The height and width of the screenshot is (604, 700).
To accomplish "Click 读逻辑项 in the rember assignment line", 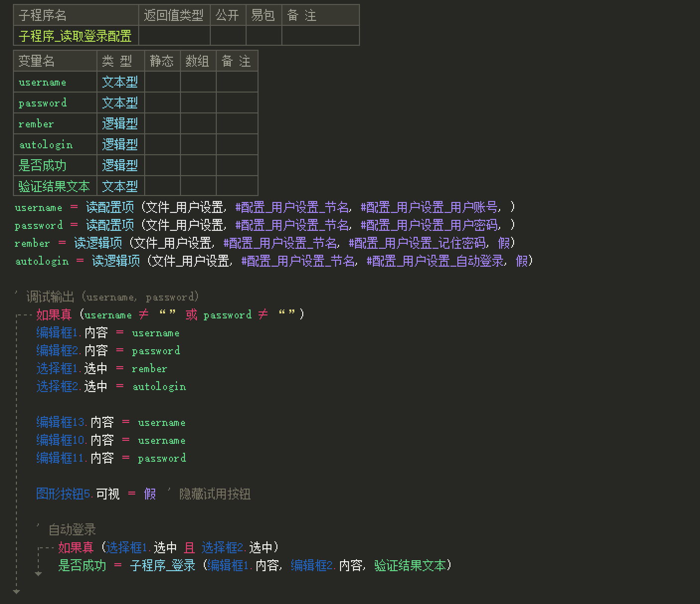I will pyautogui.click(x=98, y=243).
